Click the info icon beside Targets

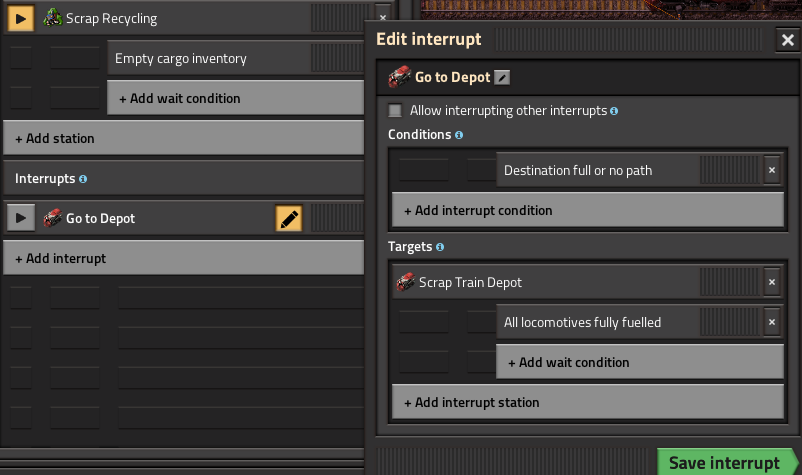pos(440,247)
